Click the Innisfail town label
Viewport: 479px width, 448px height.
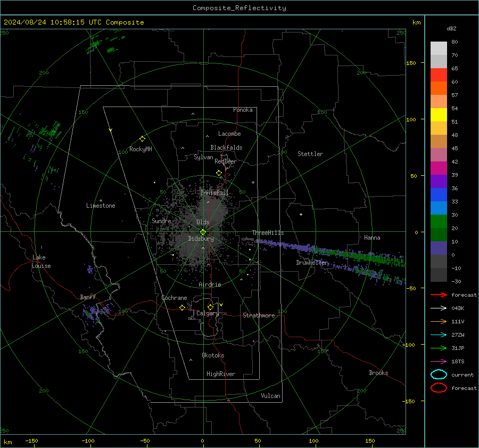(214, 193)
